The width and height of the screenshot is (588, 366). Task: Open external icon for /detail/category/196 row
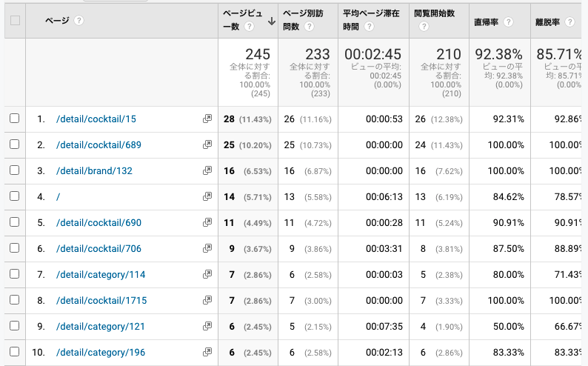[x=207, y=353]
